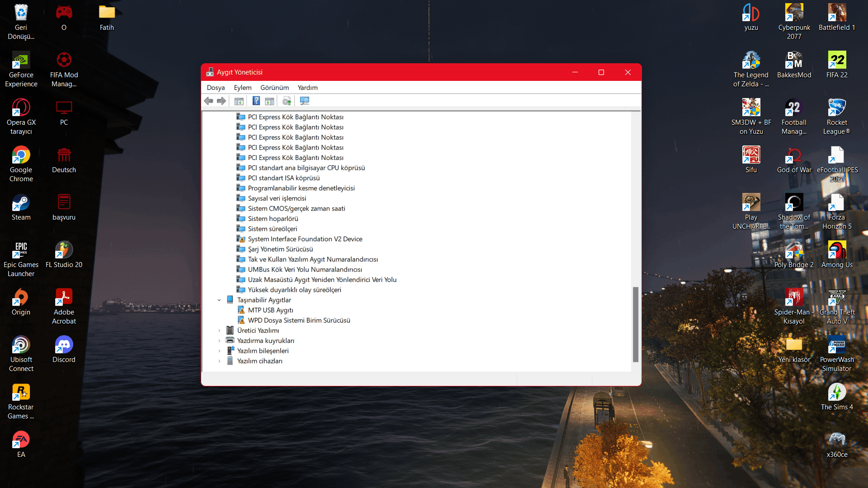This screenshot has width=868, height=488.
Task: Select Şarj Yönetim Sürücüsü row
Action: coord(275,249)
